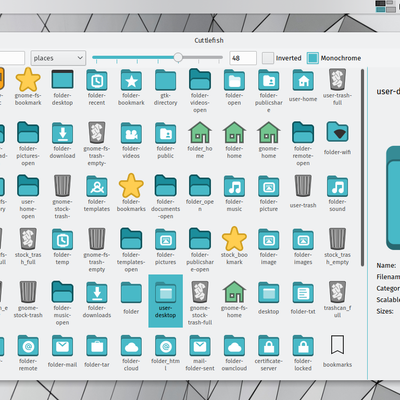Click the icon grid vertical scrollbar

tap(362, 168)
